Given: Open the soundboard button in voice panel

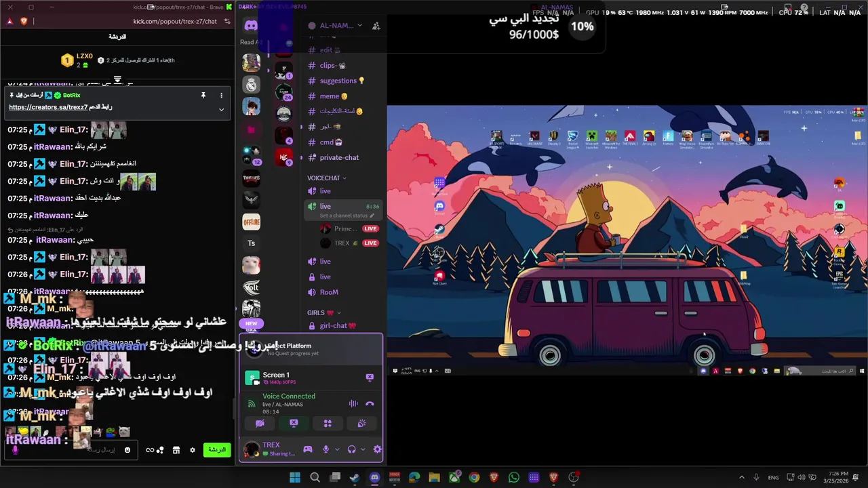Looking at the screenshot, I should 361,423.
